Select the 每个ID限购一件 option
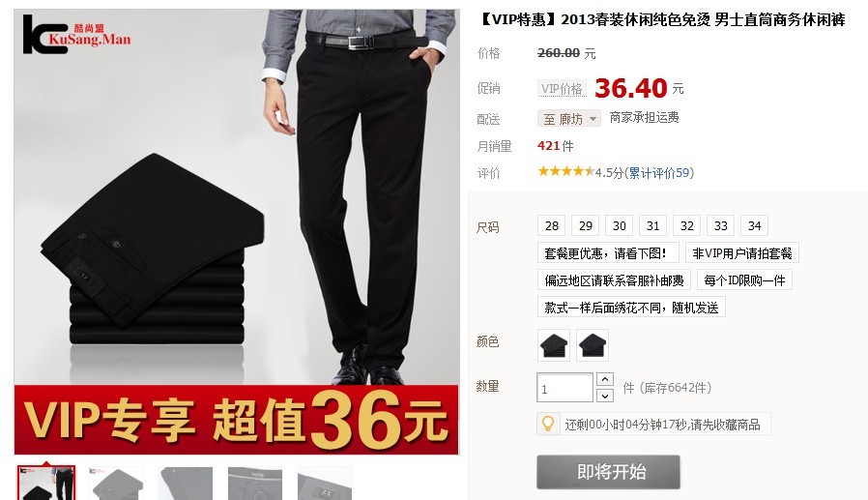This screenshot has height=500, width=868. coord(744,280)
